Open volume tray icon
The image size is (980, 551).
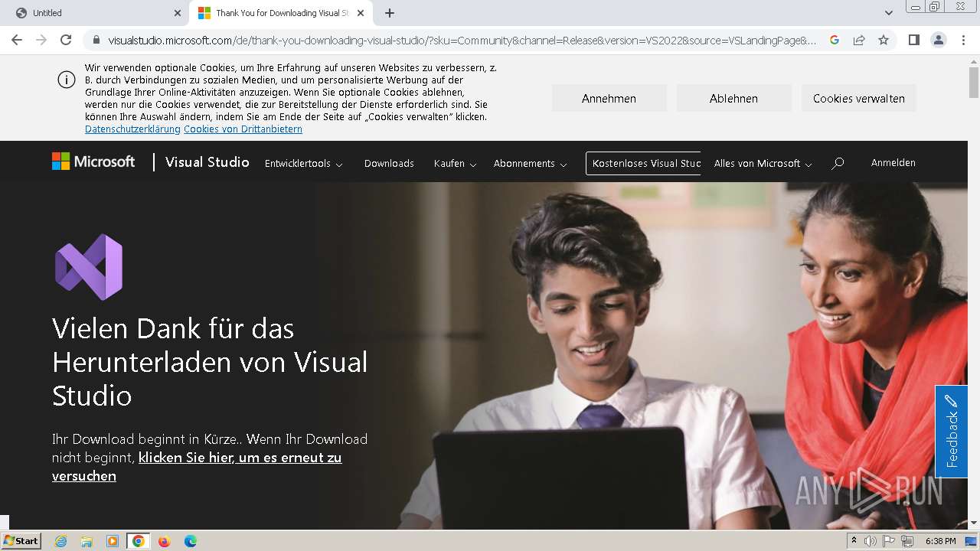tap(871, 541)
